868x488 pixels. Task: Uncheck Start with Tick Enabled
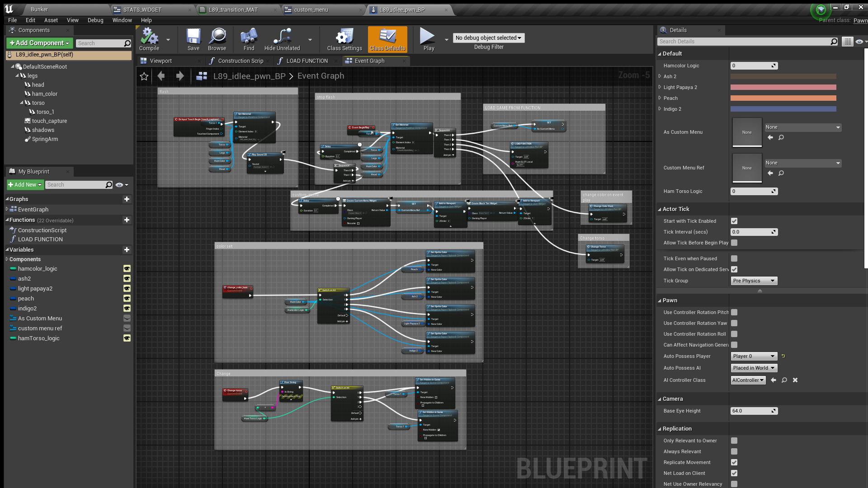point(734,221)
